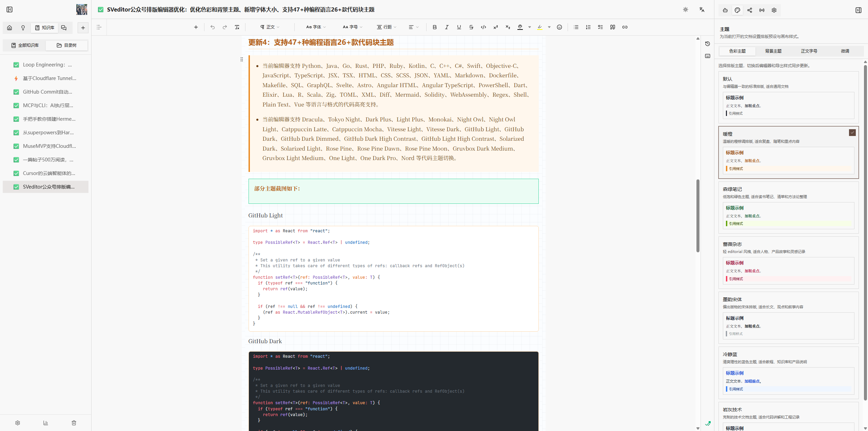Open the trash bin icon
Image resolution: width=868 pixels, height=431 pixels.
[74, 423]
